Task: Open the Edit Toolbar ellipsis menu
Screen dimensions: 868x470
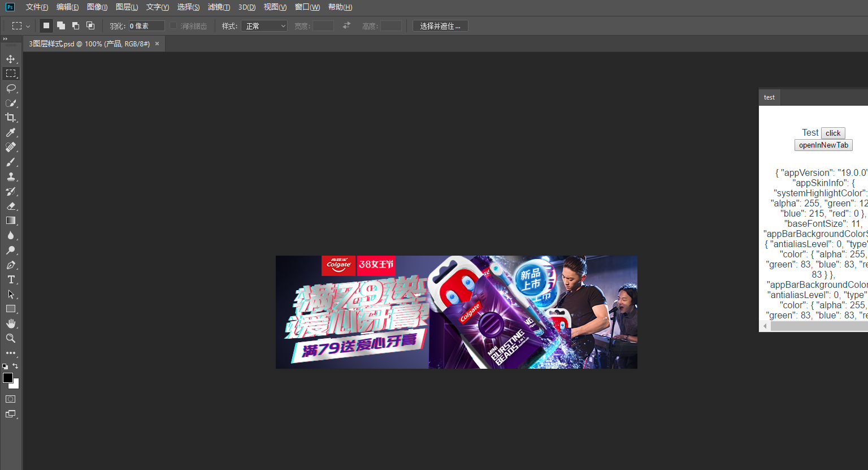Action: coord(11,353)
